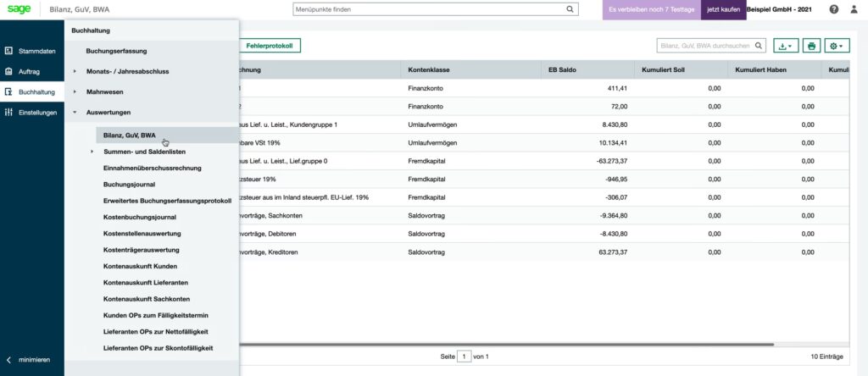Open the gear settings dropdown
Viewport: 868px width, 376px height.
click(837, 46)
